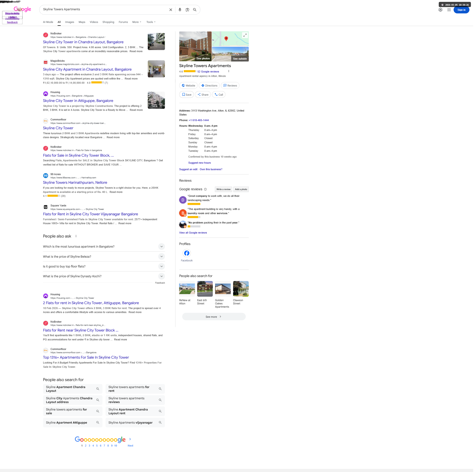Open Google settings gear icon
Viewport: 476px width, 472px height.
click(x=443, y=10)
